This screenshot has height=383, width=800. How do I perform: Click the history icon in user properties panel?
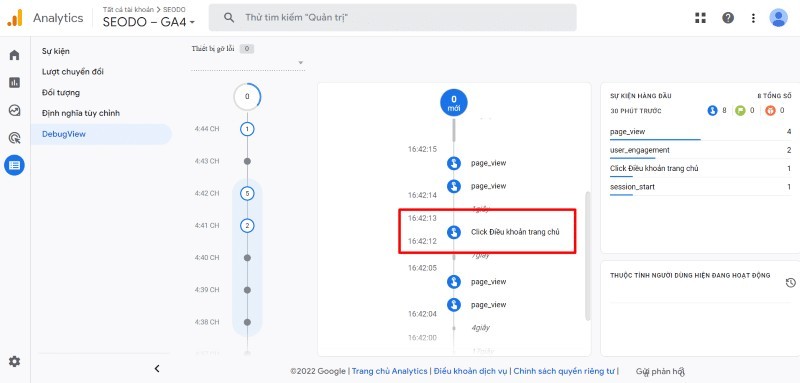point(790,283)
